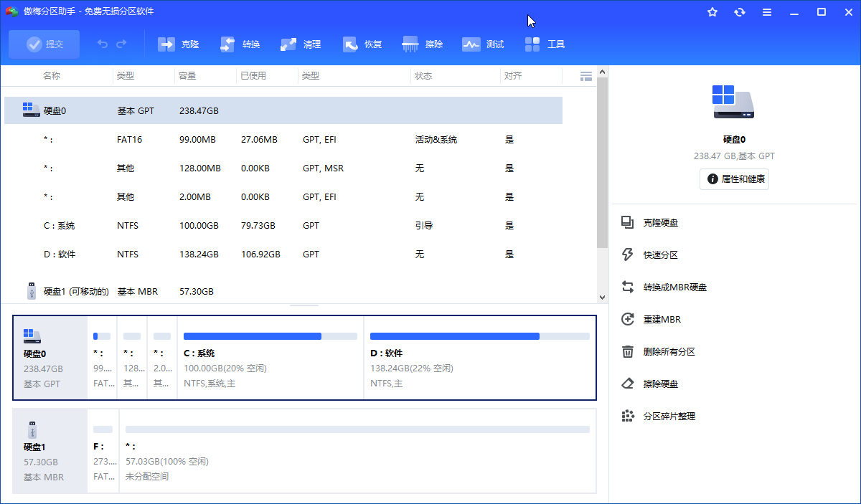Select 硬盘1 block in disk map
Screen dimensions: 861x504
point(50,451)
